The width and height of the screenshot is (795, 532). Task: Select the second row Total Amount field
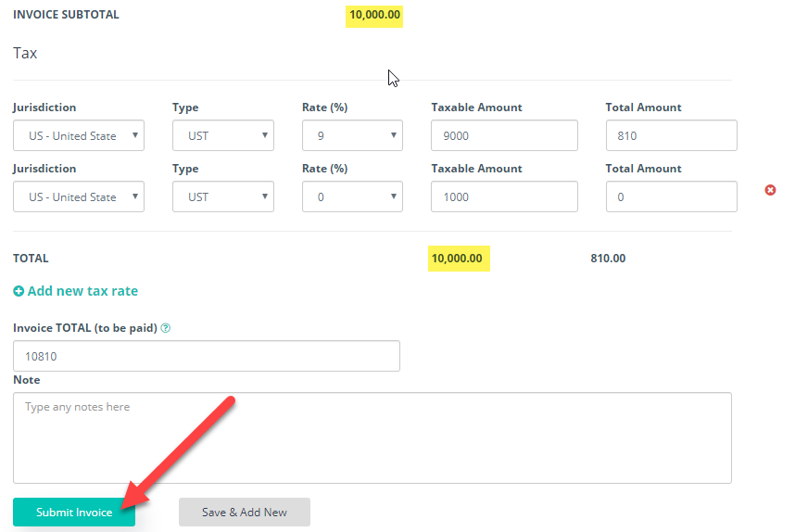[x=671, y=196]
